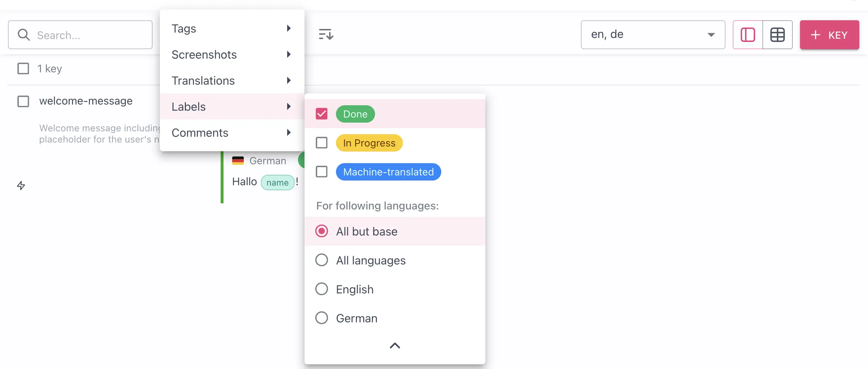868x369 pixels.
Task: Check the Machine-translated label checkbox
Action: click(322, 171)
